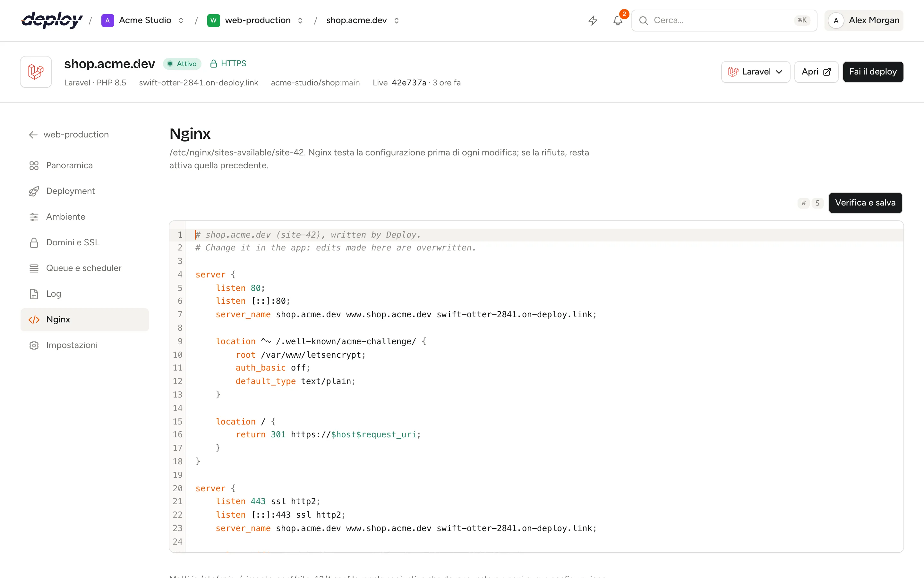This screenshot has height=578, width=924.
Task: Open the notifications bell icon
Action: (x=618, y=20)
